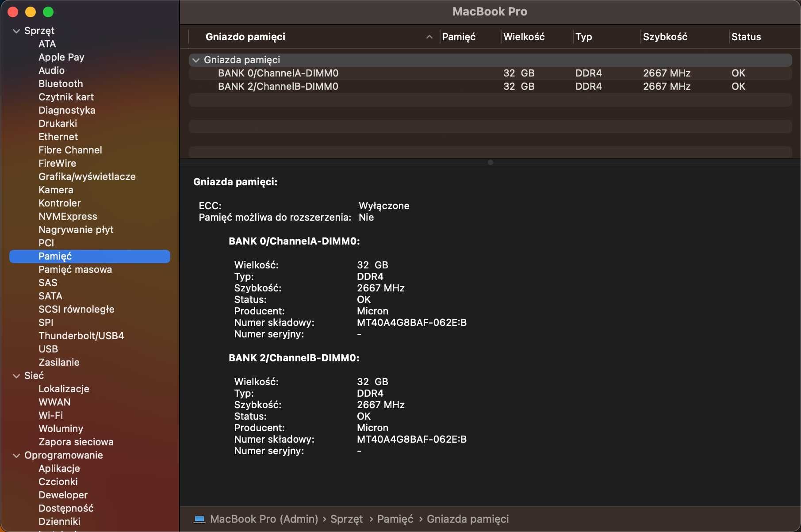
Task: Sort table by Szybkość column
Action: click(x=665, y=37)
